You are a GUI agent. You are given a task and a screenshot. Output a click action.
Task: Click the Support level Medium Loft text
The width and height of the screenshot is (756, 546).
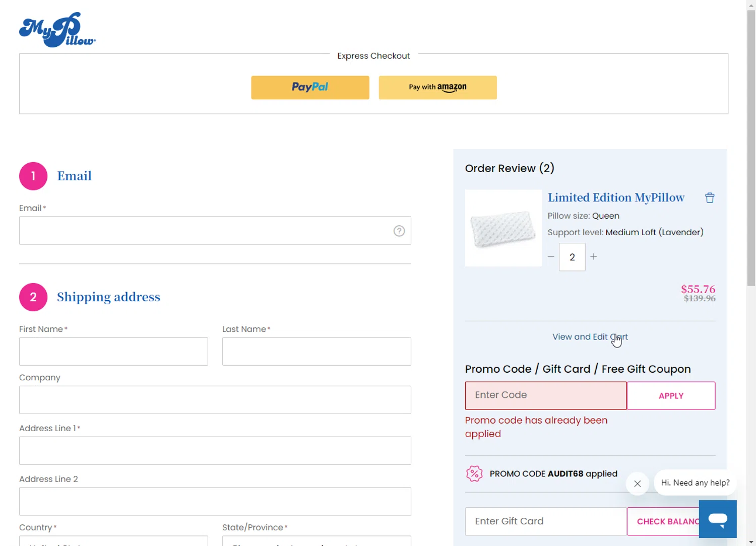[625, 232]
